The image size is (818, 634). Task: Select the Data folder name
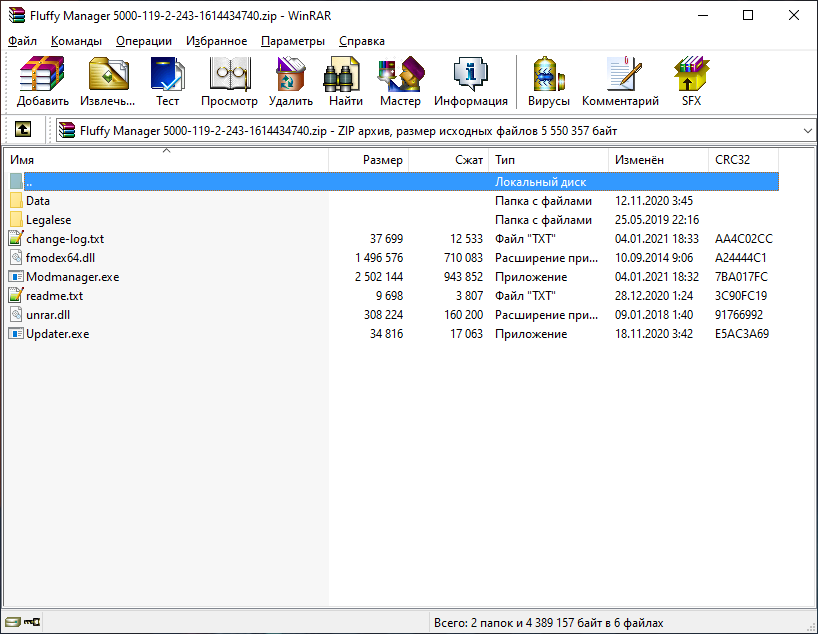click(38, 201)
